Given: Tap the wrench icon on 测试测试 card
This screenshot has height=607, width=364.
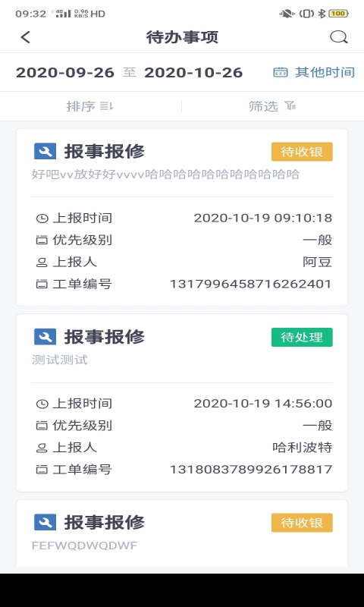Looking at the screenshot, I should [x=45, y=337].
